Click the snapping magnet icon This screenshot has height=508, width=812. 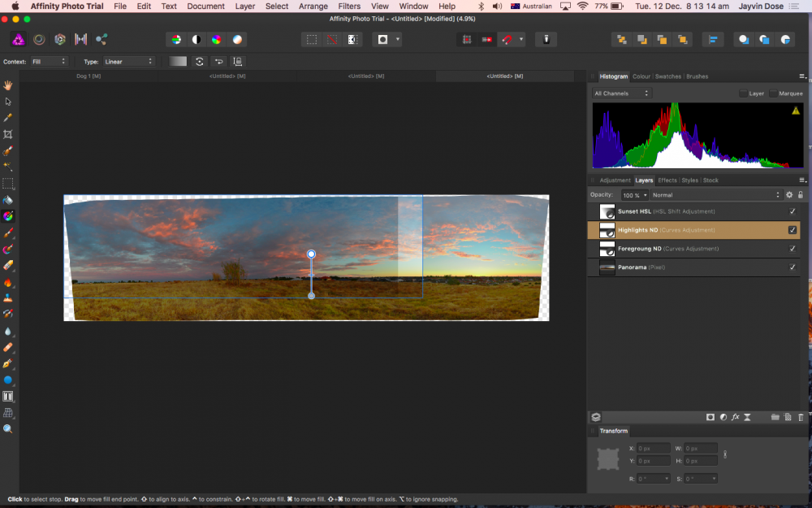pos(507,39)
